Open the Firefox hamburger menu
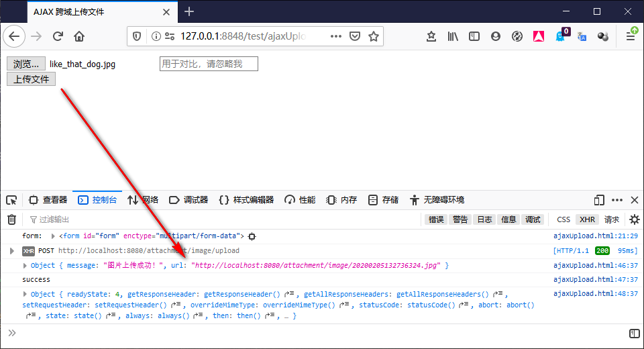 pyautogui.click(x=631, y=36)
